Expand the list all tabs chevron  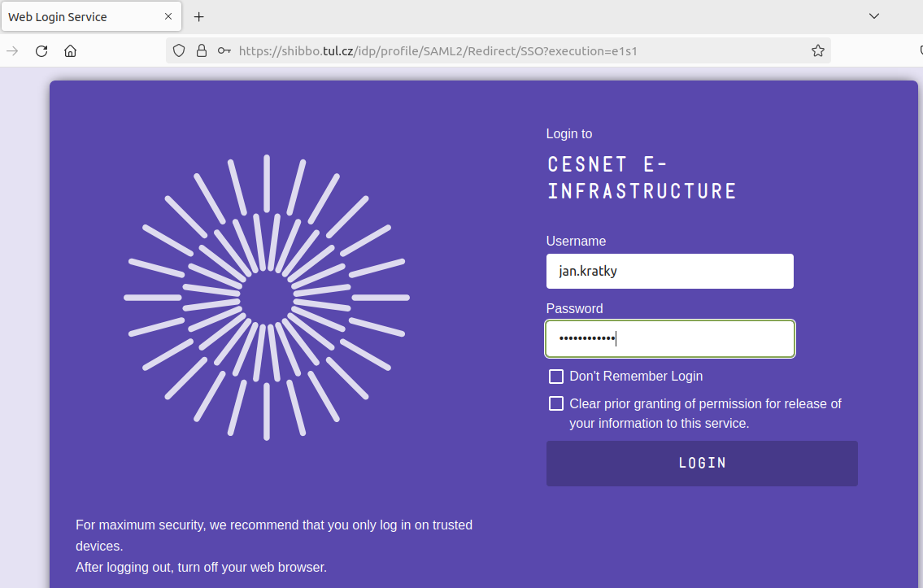click(874, 16)
